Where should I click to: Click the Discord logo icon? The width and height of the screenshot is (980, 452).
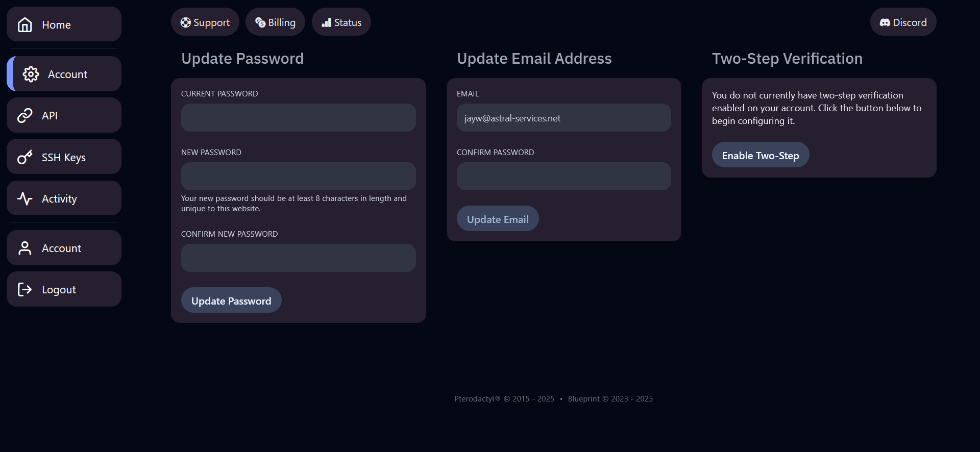pos(885,22)
